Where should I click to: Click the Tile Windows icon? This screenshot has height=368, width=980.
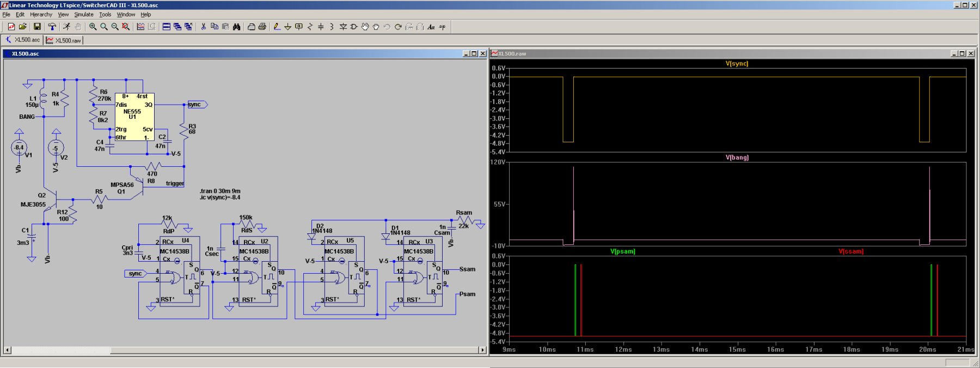pos(167,27)
